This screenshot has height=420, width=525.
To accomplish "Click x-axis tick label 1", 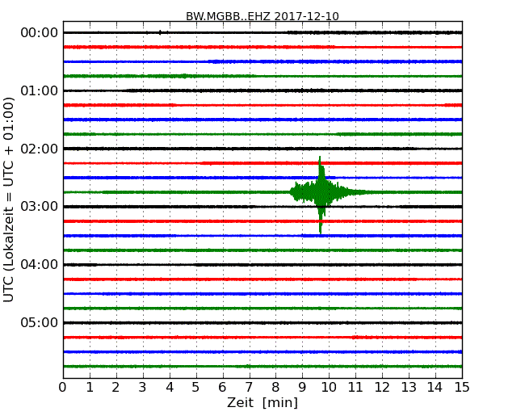I will (x=90, y=387).
